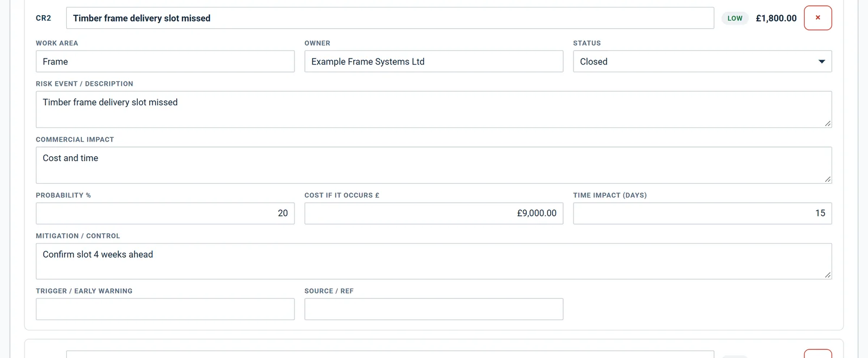Grab the Risk Event description resize handle

(x=827, y=124)
